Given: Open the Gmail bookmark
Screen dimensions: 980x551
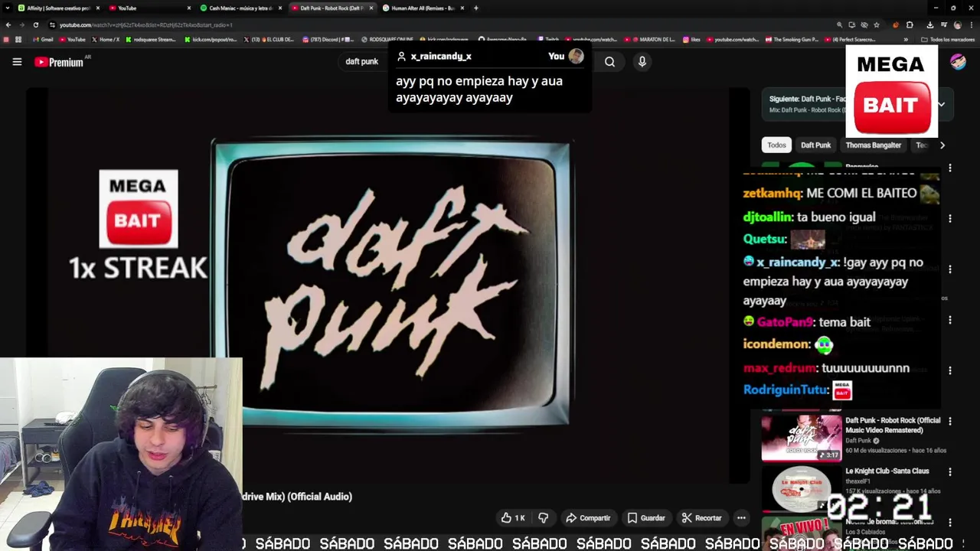Looking at the screenshot, I should [x=43, y=39].
